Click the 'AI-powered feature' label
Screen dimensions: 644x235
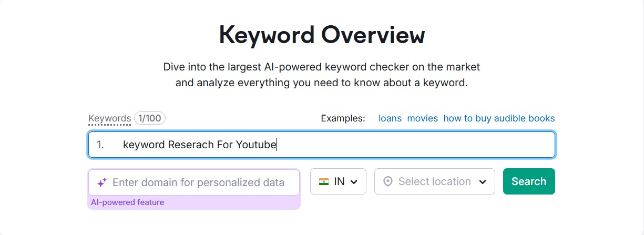[128, 202]
